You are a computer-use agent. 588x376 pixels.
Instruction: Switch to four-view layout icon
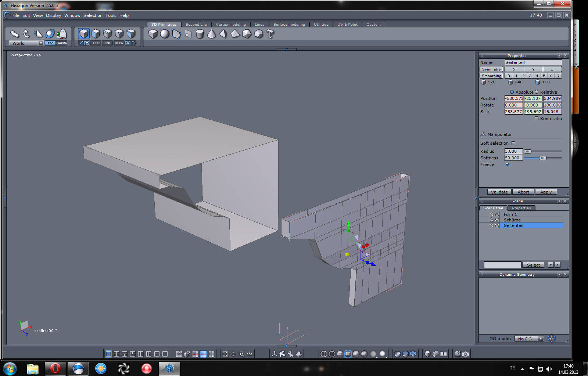(x=116, y=354)
